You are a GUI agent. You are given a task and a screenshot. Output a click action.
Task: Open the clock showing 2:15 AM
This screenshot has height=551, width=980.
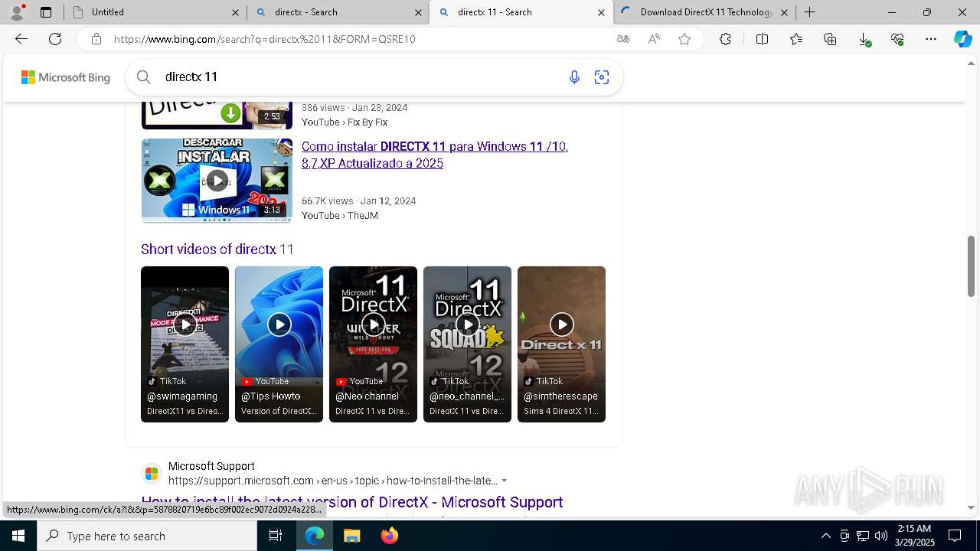click(914, 536)
